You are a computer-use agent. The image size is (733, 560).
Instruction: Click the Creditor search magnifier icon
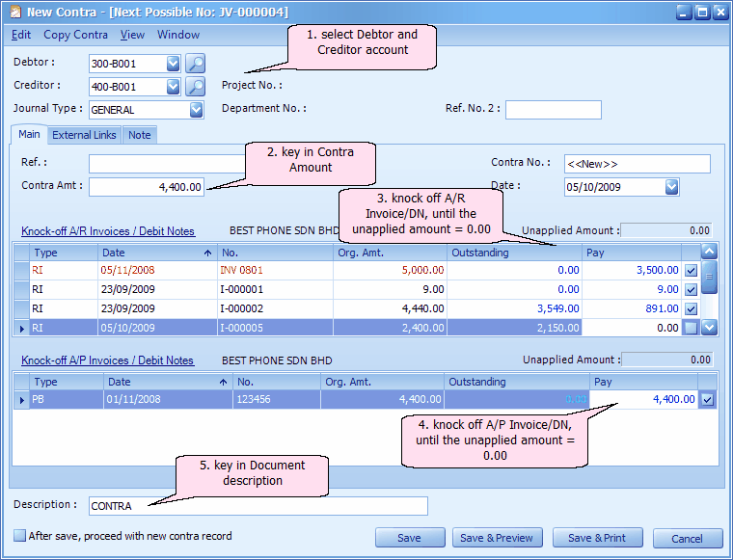[195, 87]
